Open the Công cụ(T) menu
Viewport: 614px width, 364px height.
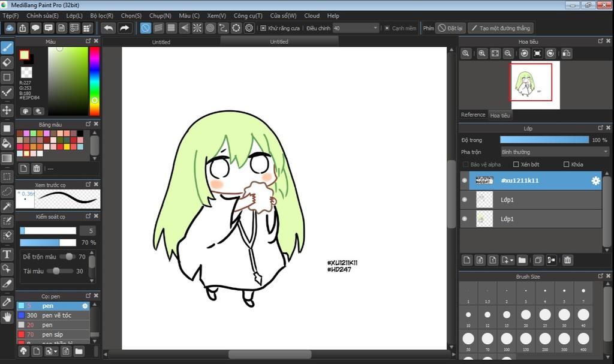tap(248, 16)
